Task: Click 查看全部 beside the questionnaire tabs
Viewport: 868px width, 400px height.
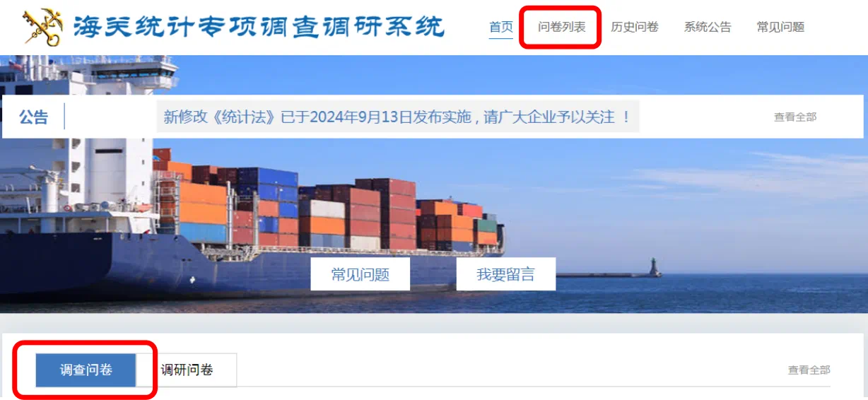Action: pos(809,370)
